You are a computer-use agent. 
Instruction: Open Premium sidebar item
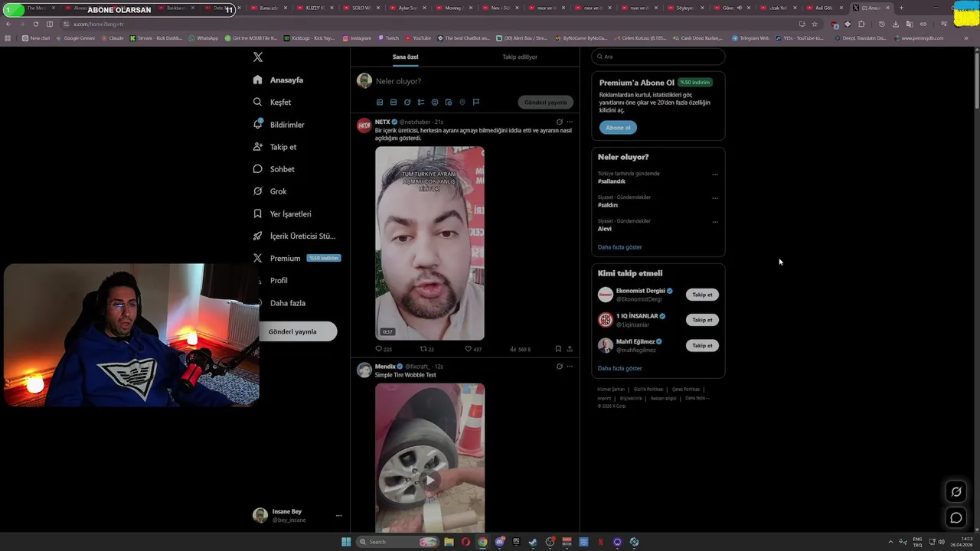(x=296, y=258)
